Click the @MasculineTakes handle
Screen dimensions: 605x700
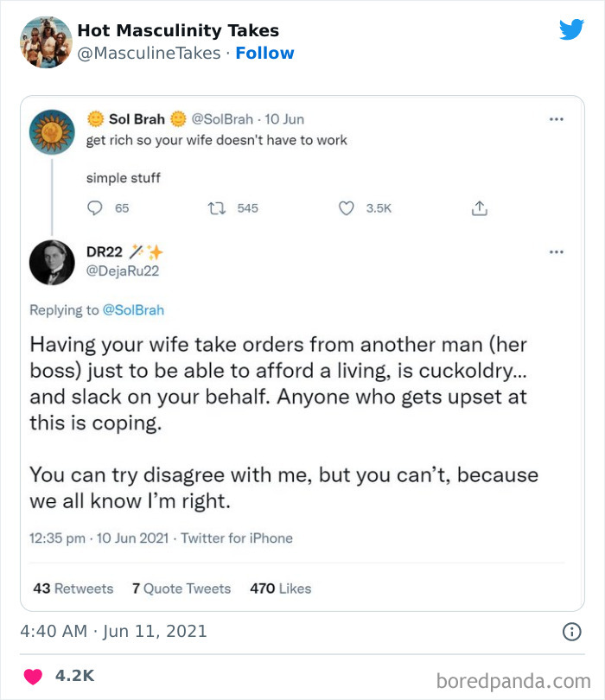point(150,54)
